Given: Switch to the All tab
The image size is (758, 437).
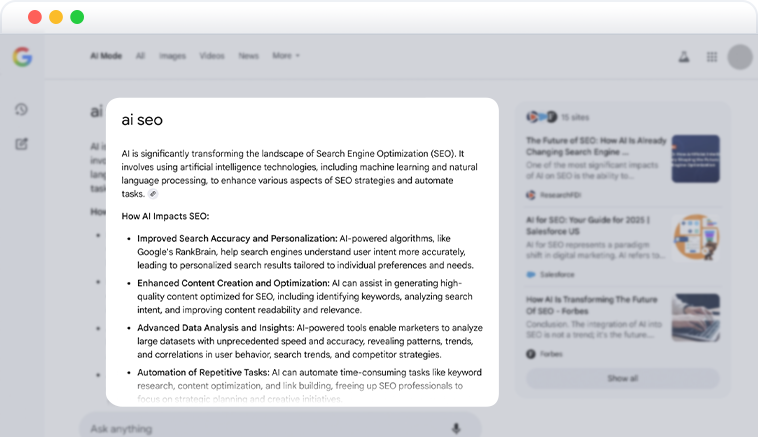Looking at the screenshot, I should (140, 56).
